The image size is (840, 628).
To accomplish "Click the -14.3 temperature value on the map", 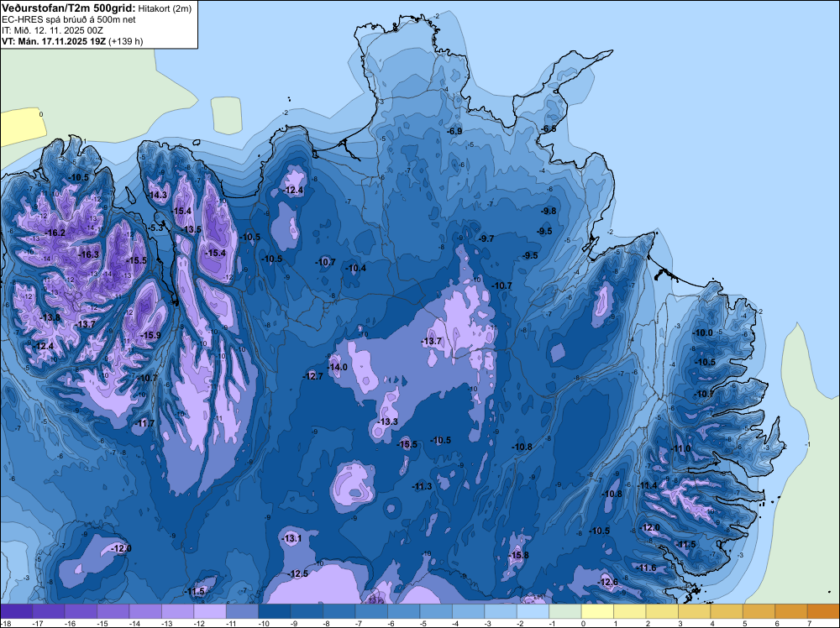I will click(158, 196).
